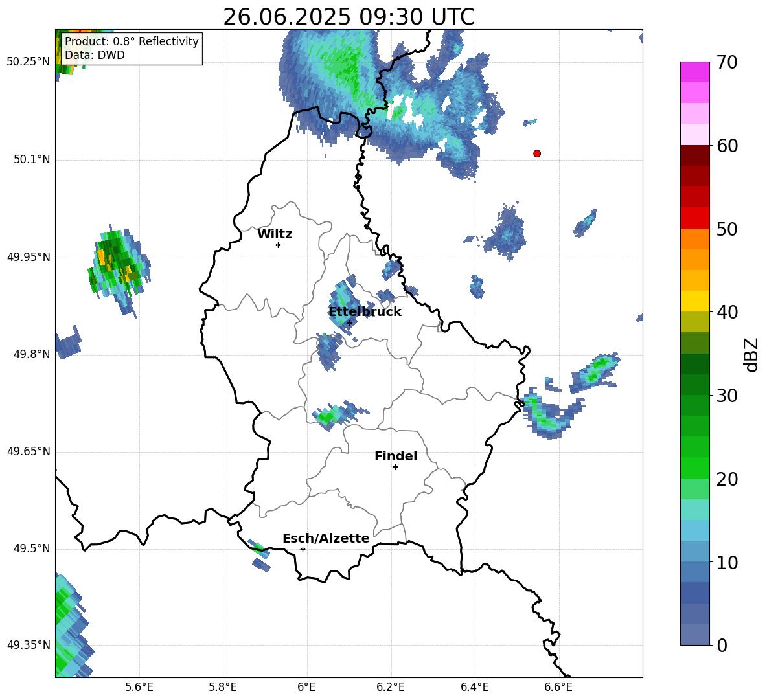Click the 49.5°N latitude label
The height and width of the screenshot is (700, 767).
32,548
